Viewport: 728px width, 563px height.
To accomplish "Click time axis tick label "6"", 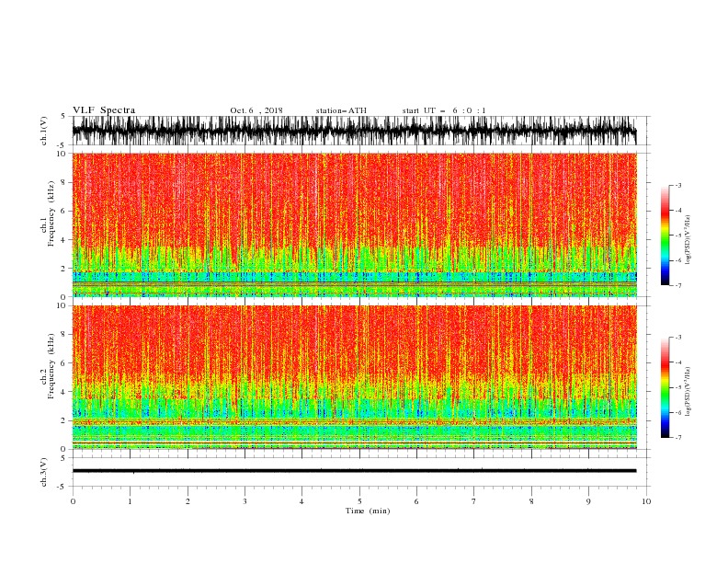I will (416, 501).
